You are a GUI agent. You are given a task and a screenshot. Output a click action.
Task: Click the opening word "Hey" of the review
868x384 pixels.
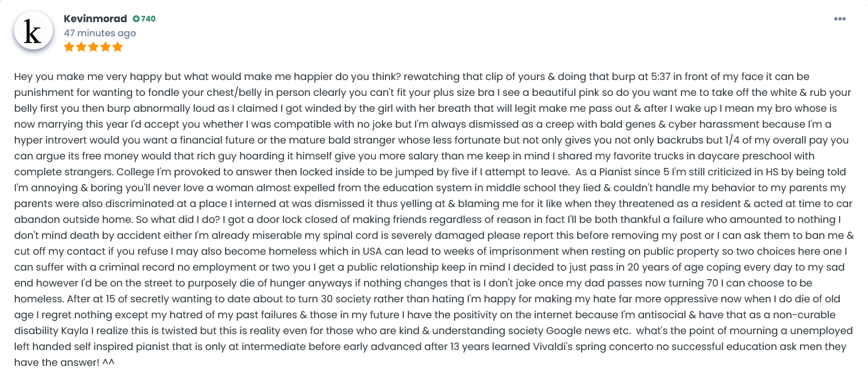(23, 77)
